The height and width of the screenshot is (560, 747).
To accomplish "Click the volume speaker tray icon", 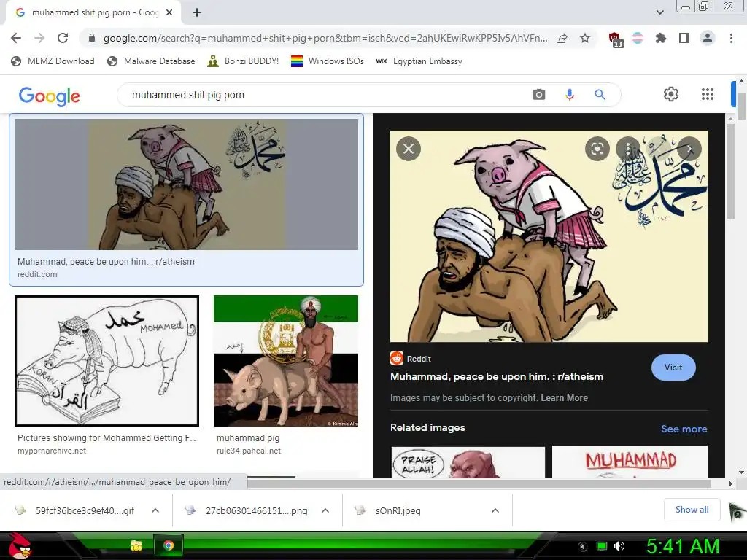I will point(619,546).
